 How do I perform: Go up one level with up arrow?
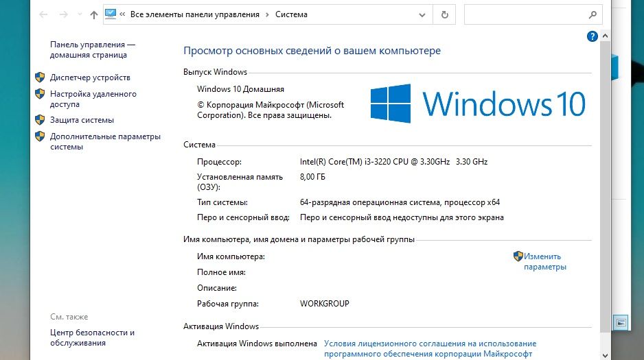[x=94, y=15]
